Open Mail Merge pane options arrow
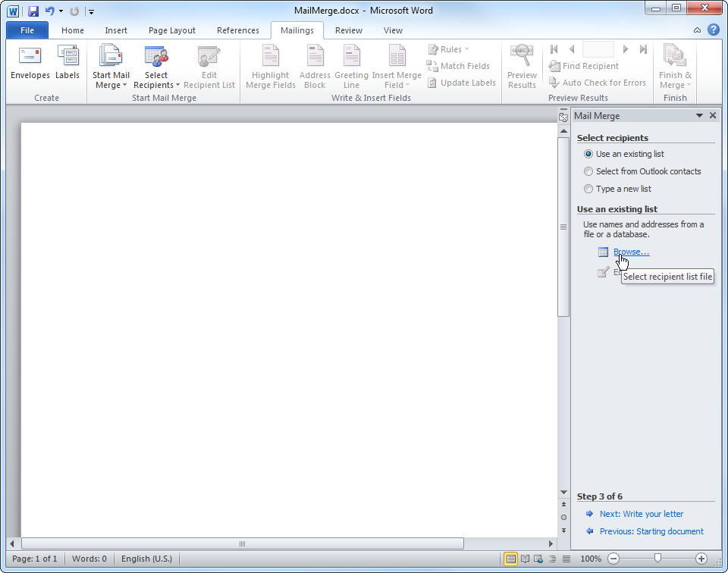Screen dimensions: 728x573 699,116
